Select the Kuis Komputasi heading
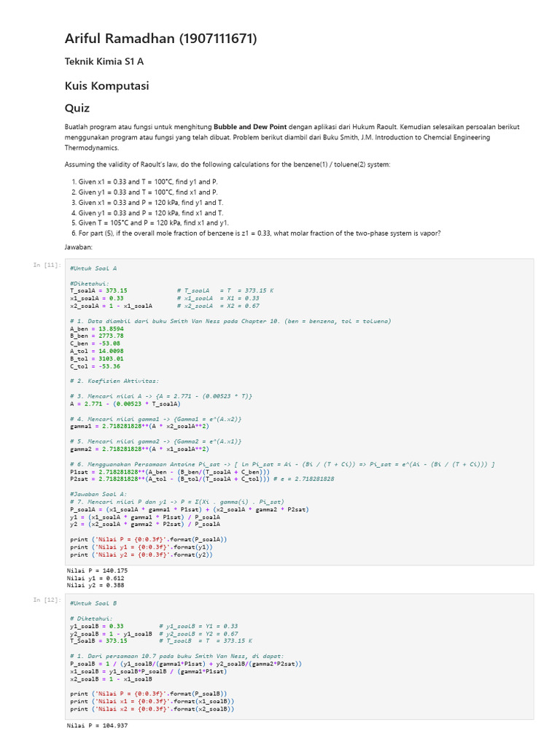The height and width of the screenshot is (747, 560). click(x=106, y=85)
